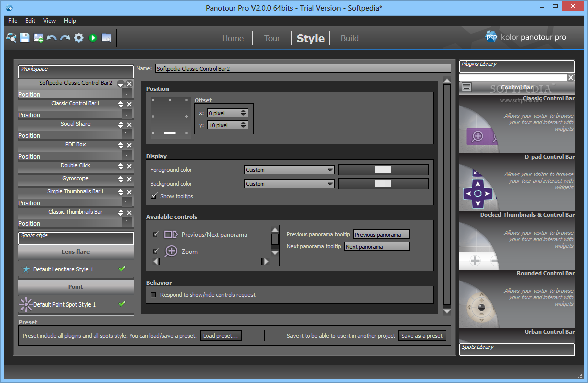
Task: Pick the background color swatch
Action: coord(383,184)
